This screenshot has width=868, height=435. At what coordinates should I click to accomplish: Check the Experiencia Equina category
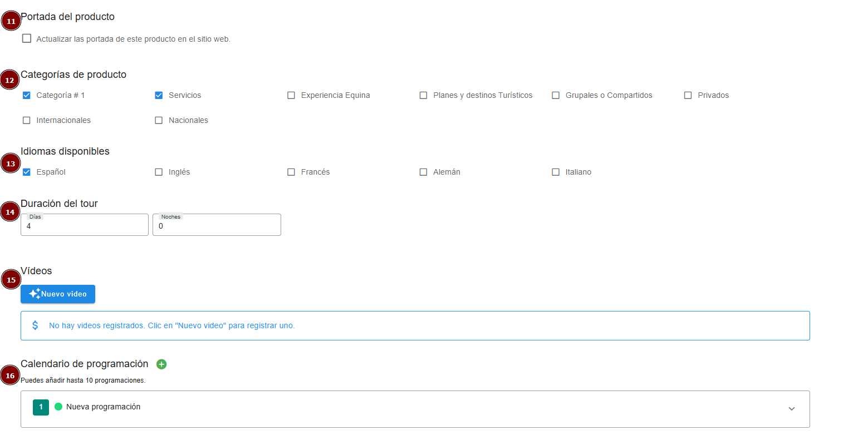(291, 96)
